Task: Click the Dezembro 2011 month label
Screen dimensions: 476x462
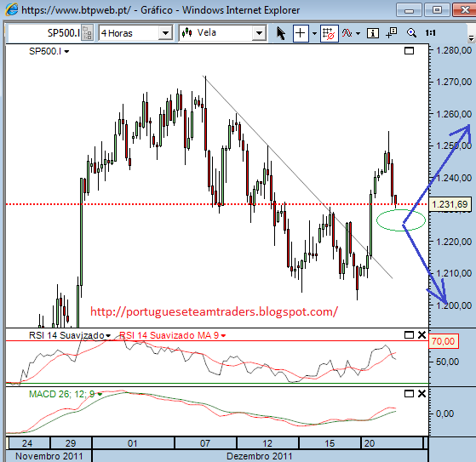Action: [x=260, y=456]
